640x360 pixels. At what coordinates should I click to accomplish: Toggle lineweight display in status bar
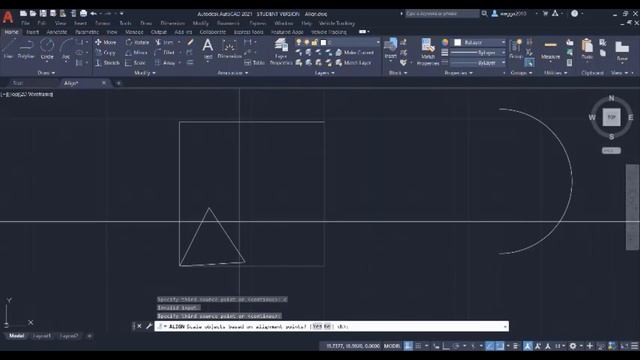pos(516,346)
